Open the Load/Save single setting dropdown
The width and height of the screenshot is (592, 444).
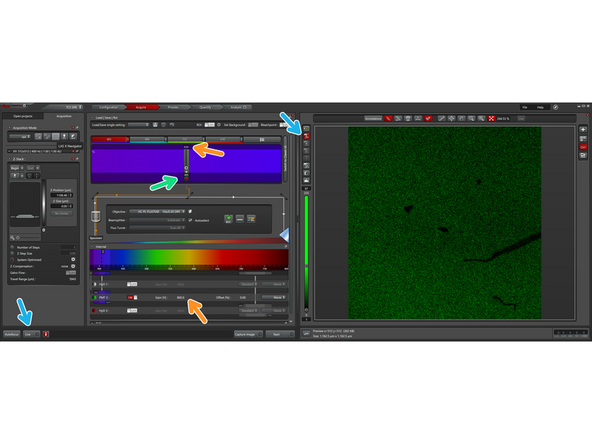[138, 125]
